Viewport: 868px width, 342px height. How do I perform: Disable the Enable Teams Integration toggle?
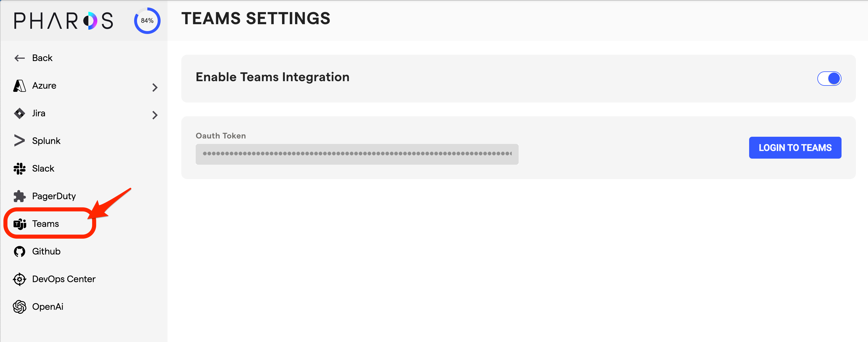click(x=829, y=79)
